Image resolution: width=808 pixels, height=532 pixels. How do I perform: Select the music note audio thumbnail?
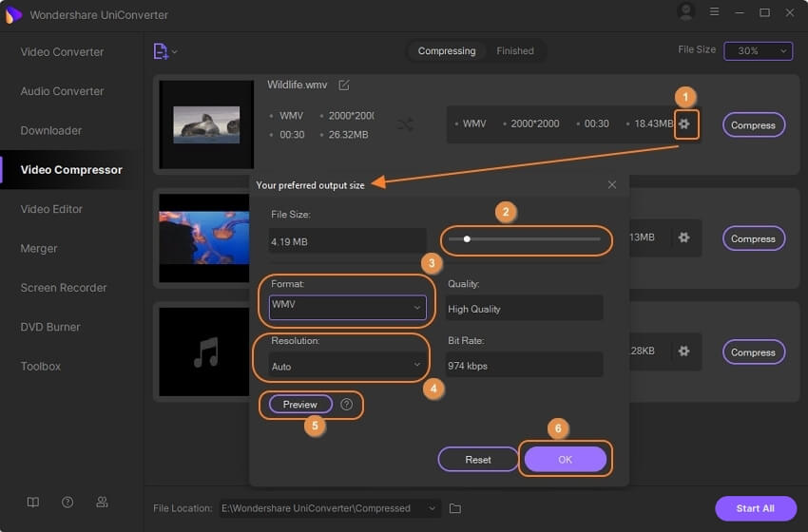pyautogui.click(x=204, y=351)
